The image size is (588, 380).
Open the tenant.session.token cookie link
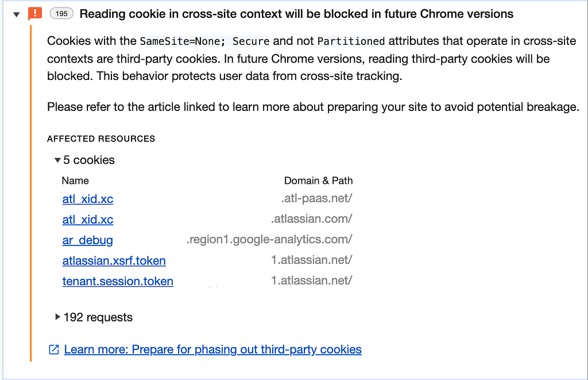point(118,281)
